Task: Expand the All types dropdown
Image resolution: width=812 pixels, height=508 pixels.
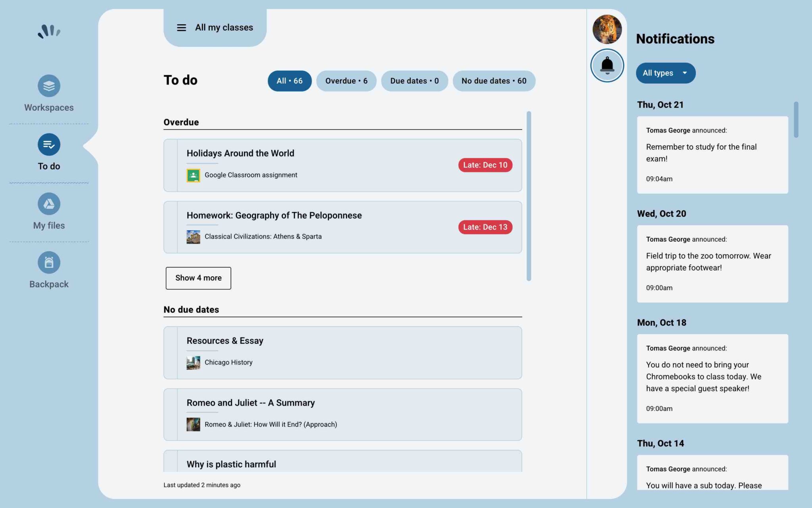Action: coord(665,73)
